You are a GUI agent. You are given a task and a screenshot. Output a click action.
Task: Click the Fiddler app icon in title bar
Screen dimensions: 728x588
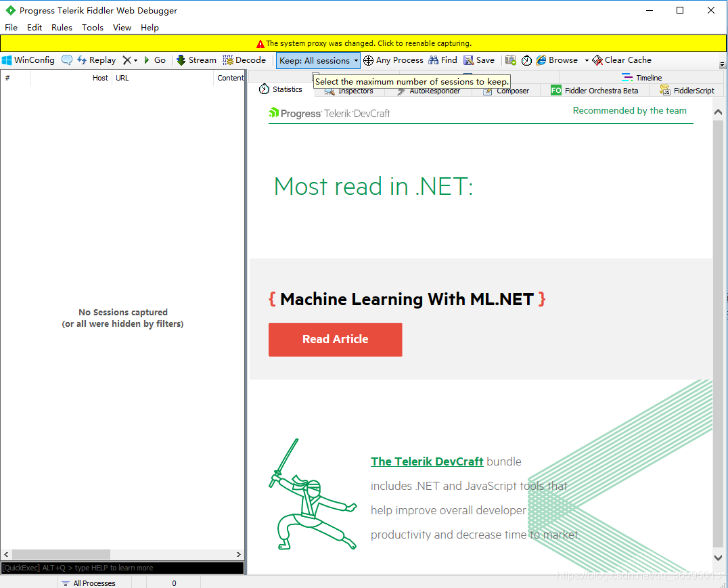tap(10, 10)
